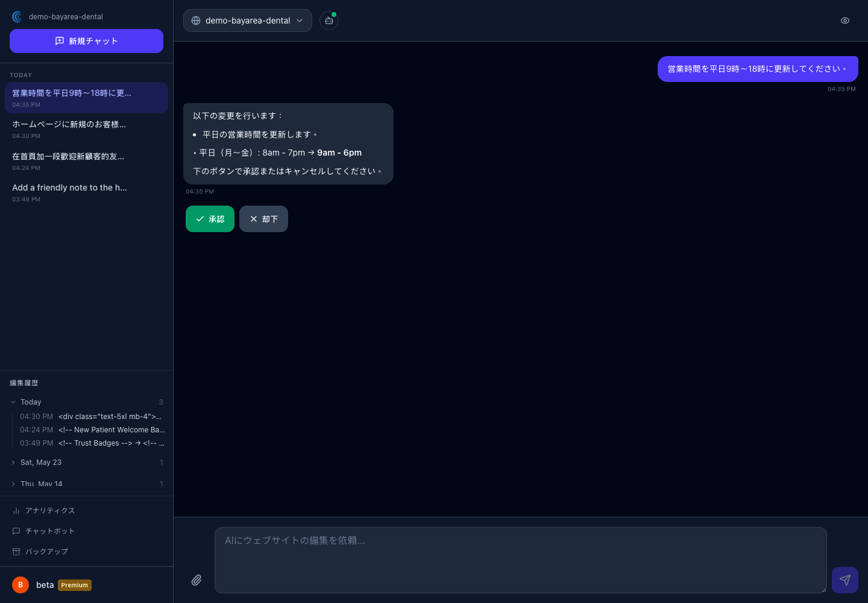868x603 pixels.
Task: Click the paperclip attachment icon
Action: click(x=197, y=580)
